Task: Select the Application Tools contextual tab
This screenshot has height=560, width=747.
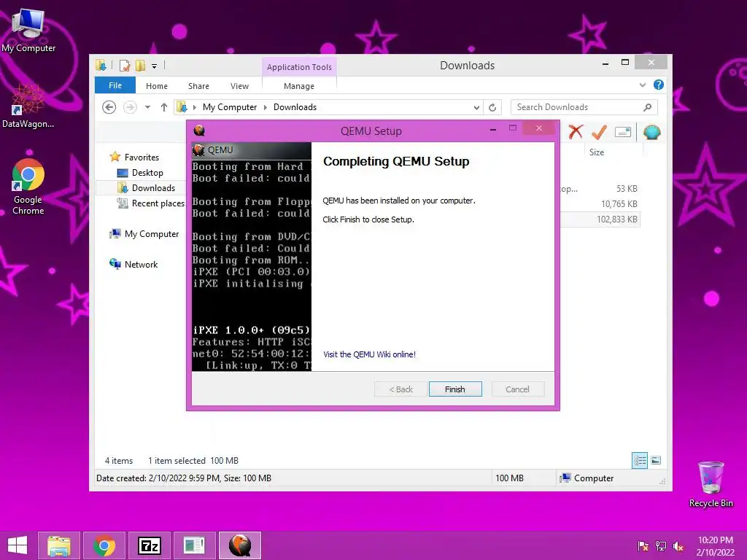Action: pos(299,67)
